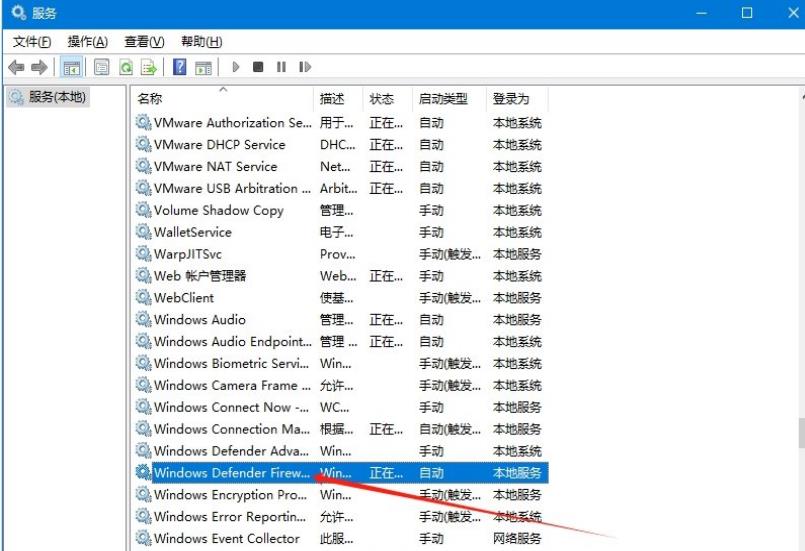
Task: Select VMware Authorization Service row
Action: pos(341,123)
